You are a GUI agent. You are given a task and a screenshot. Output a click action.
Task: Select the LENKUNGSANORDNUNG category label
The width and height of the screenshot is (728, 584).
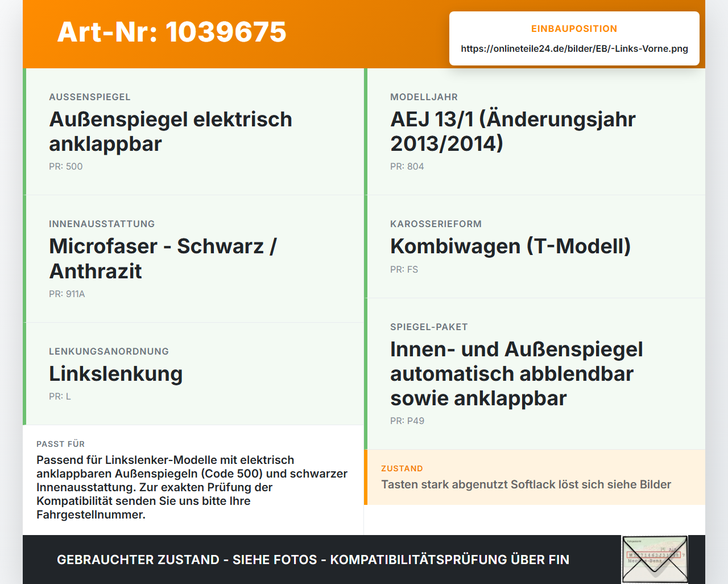tap(109, 351)
